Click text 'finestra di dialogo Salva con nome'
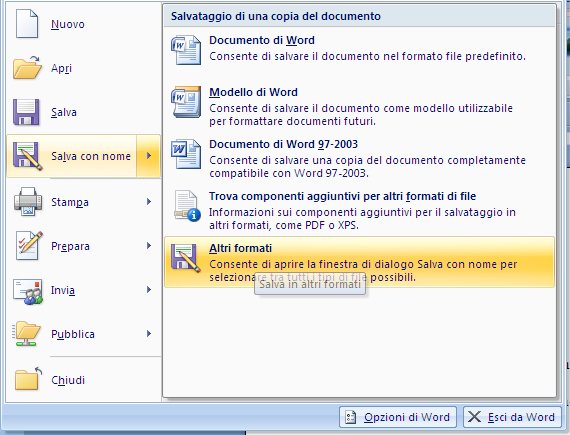This screenshot has width=570, height=435. tap(406, 264)
